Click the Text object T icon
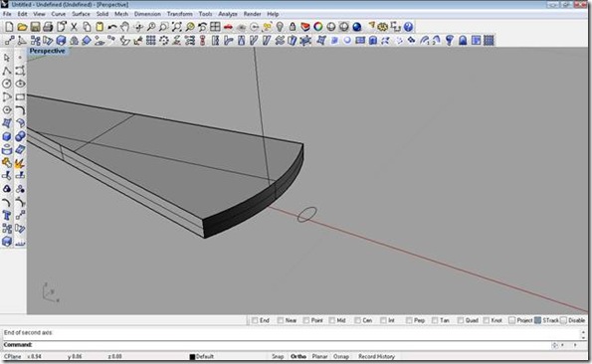The image size is (592, 364). coord(7,216)
